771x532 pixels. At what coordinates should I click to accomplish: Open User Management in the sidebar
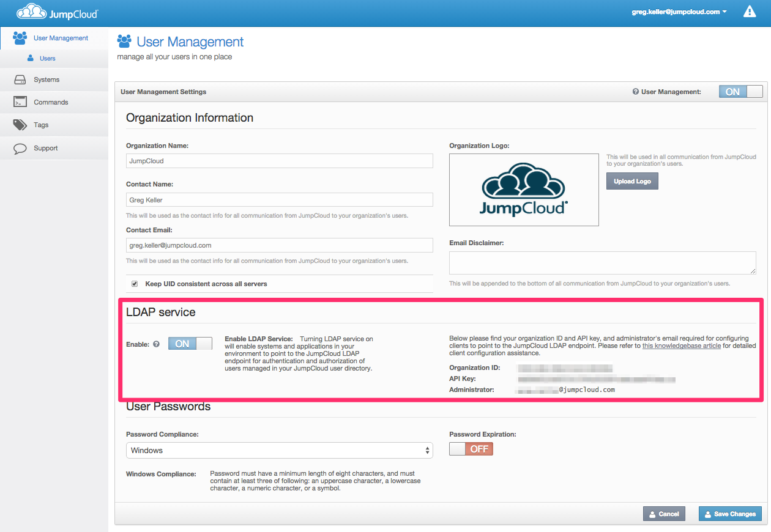pyautogui.click(x=54, y=38)
